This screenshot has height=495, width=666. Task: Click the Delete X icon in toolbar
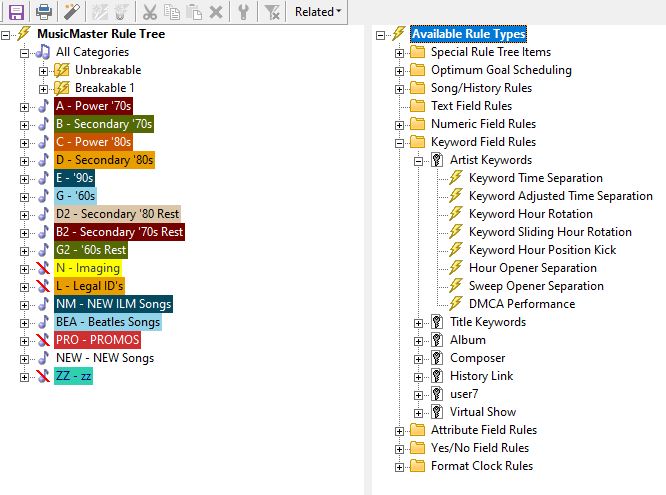[216, 12]
